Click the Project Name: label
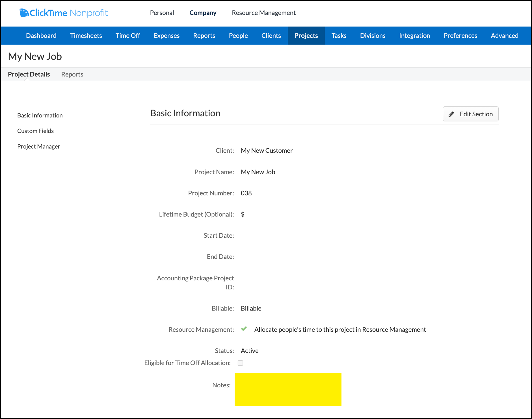532x419 pixels. [214, 172]
